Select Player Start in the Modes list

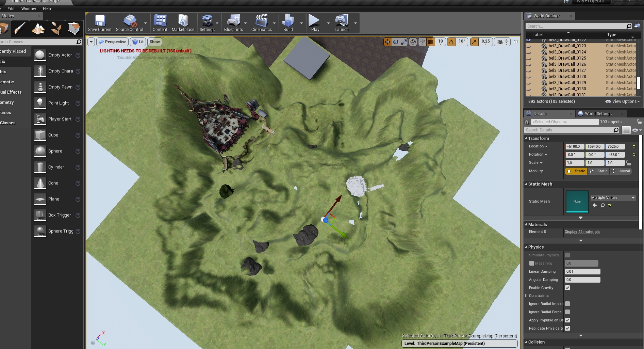point(60,119)
